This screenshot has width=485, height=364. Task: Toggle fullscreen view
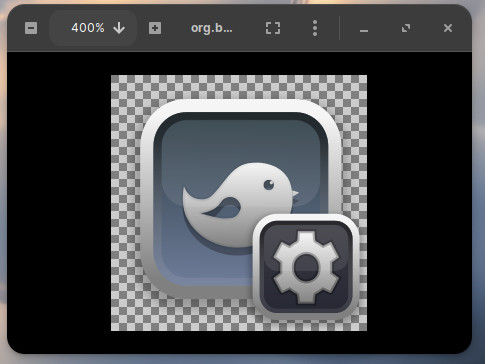[x=273, y=28]
